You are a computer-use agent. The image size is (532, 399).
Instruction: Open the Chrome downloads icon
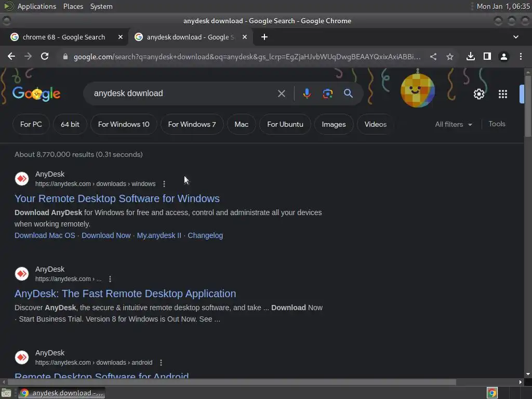(x=471, y=56)
